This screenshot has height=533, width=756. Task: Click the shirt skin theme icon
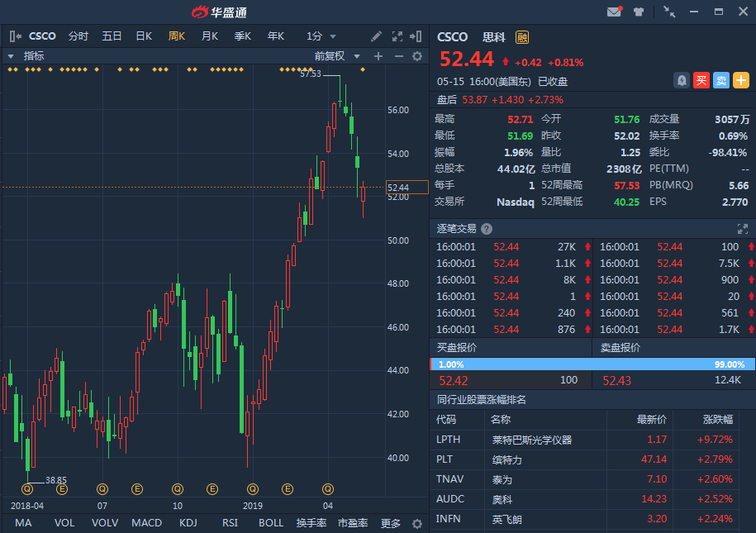(x=639, y=12)
